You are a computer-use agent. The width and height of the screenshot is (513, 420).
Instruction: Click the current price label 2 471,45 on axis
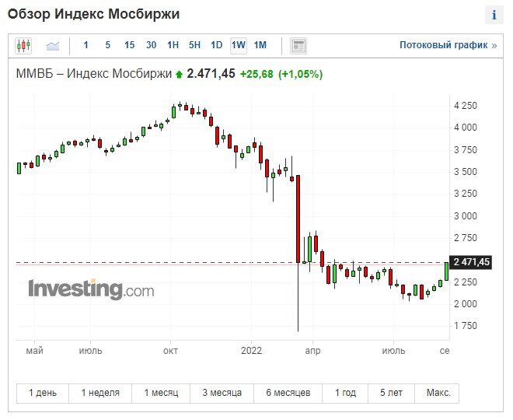471,262
